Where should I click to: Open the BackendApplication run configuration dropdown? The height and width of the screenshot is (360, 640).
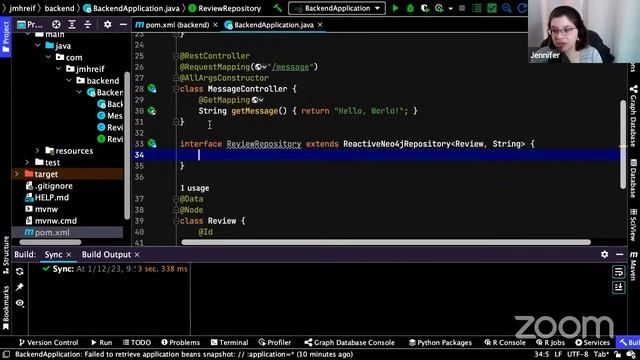coord(337,8)
